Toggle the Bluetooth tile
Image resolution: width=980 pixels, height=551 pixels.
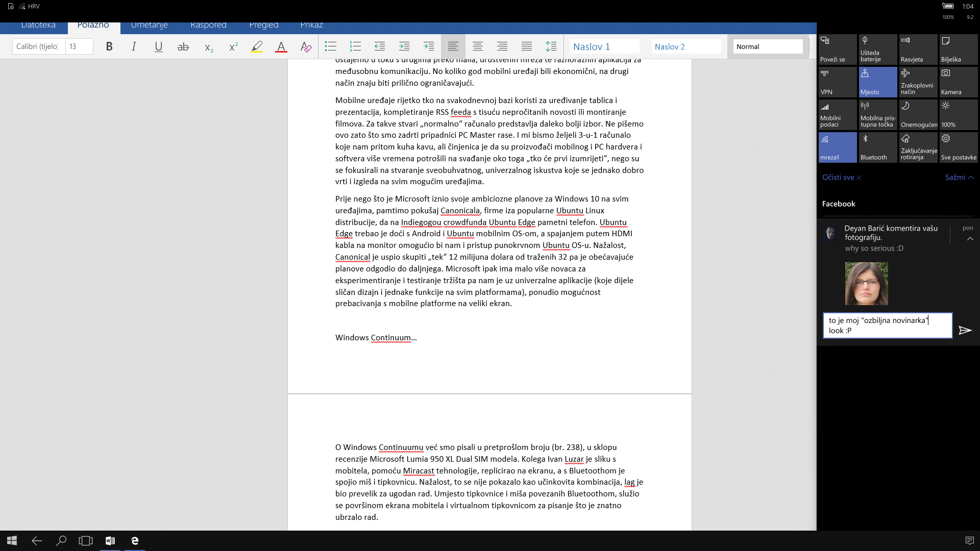tap(878, 147)
